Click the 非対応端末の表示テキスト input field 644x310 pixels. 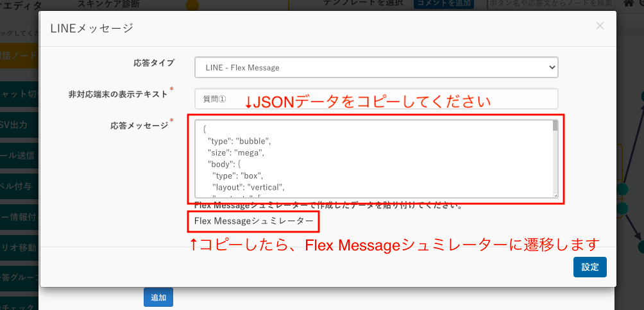point(376,99)
